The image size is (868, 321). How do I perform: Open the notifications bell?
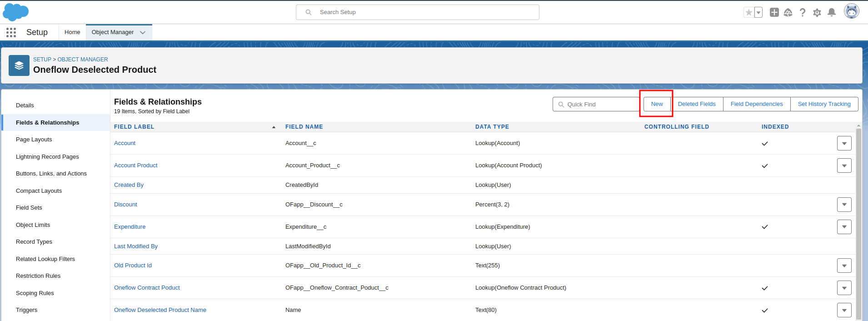pyautogui.click(x=832, y=12)
